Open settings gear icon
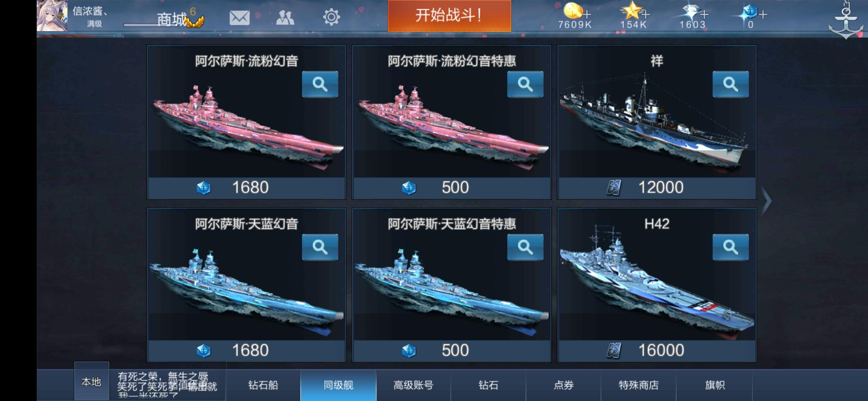The image size is (868, 401). (331, 17)
